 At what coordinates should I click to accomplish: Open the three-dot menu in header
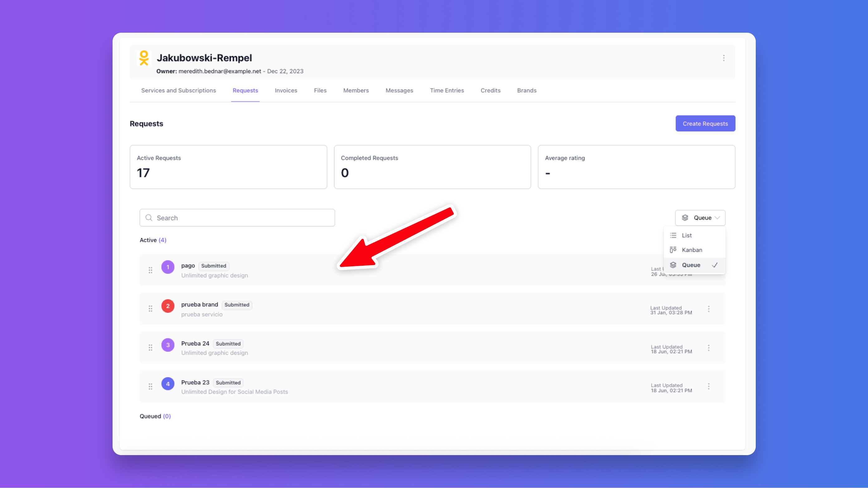pos(723,58)
